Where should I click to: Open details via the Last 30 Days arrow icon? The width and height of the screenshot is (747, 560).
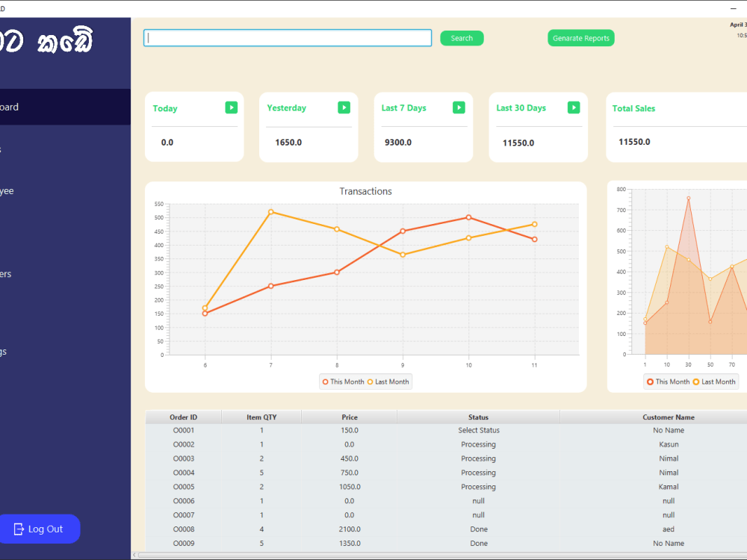pyautogui.click(x=574, y=108)
